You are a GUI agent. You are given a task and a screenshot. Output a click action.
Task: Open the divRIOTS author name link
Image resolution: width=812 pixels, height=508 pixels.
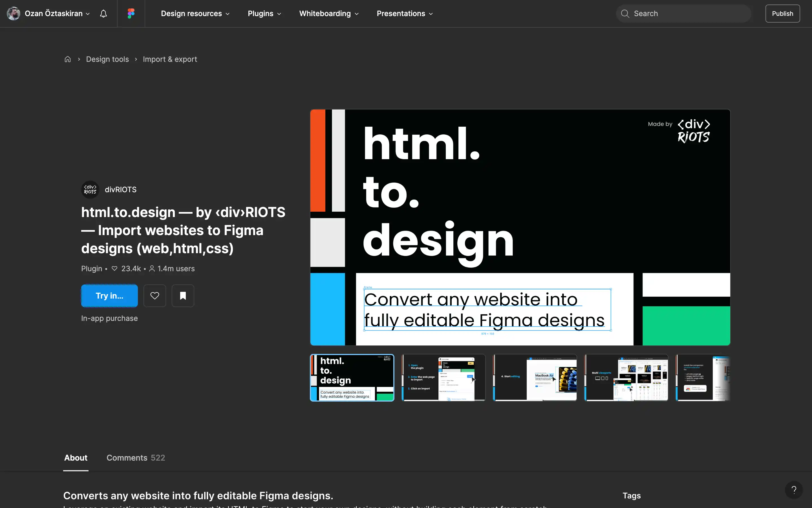pyautogui.click(x=120, y=189)
